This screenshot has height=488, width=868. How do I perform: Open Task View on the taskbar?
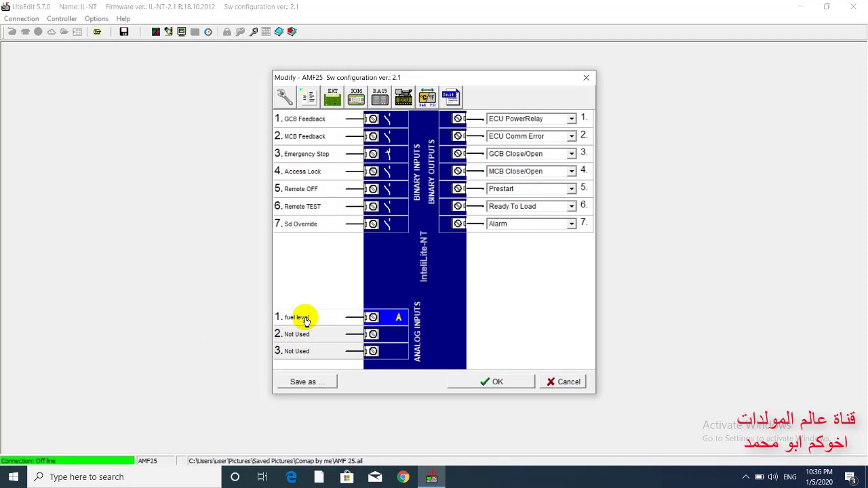(262, 477)
